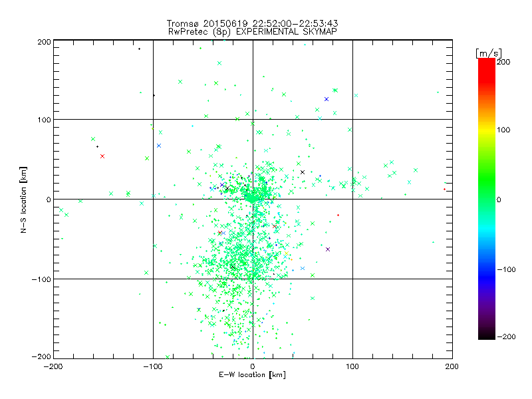
Task: Click the yellow X marker south-east of the center
Action: tap(287, 253)
